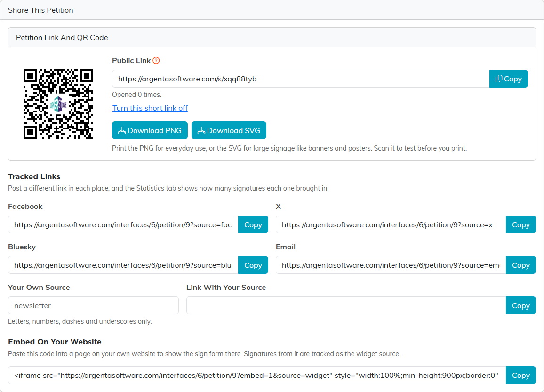Click the 'Embed On Your Website' heading
The height and width of the screenshot is (392, 544).
point(55,342)
